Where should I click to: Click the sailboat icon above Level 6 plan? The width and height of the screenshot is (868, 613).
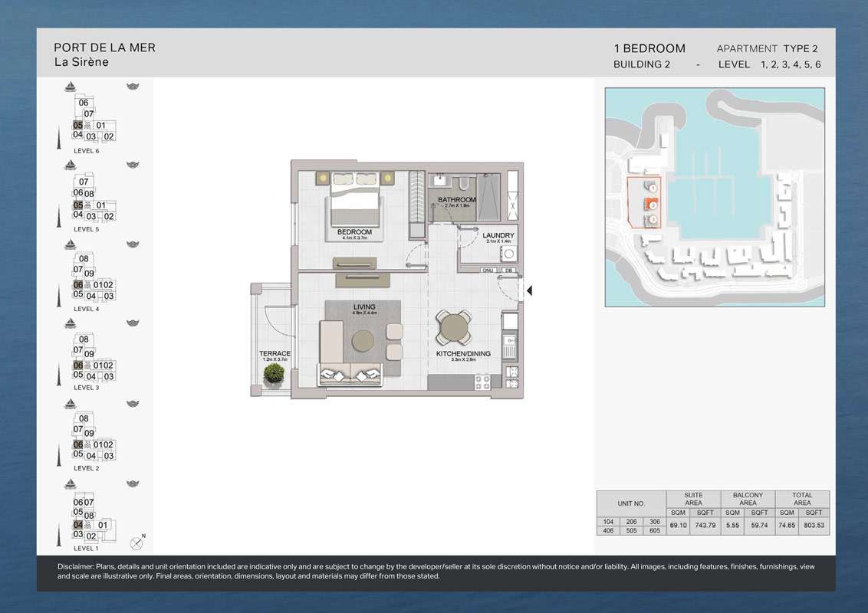pos(71,87)
